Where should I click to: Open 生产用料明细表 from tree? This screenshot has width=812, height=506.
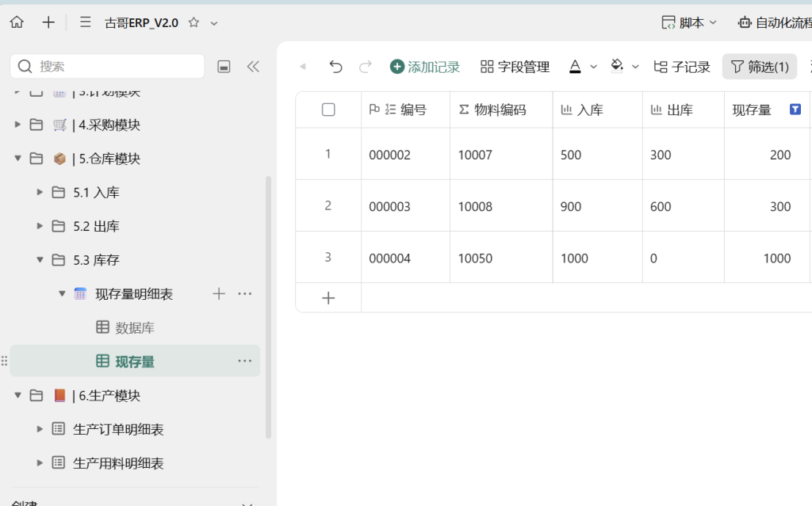click(x=118, y=463)
